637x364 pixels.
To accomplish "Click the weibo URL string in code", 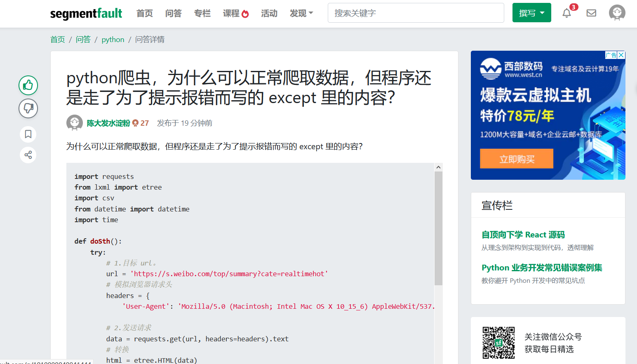I will 229,274.
